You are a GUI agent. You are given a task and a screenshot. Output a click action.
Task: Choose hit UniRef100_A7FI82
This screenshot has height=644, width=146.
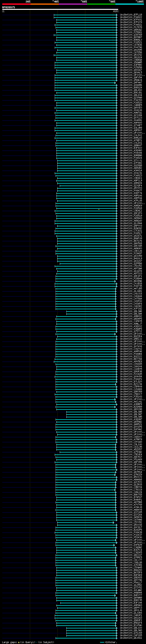point(131,309)
